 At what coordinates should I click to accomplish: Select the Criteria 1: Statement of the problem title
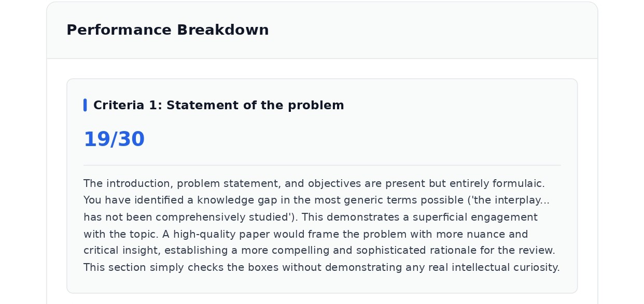point(218,105)
